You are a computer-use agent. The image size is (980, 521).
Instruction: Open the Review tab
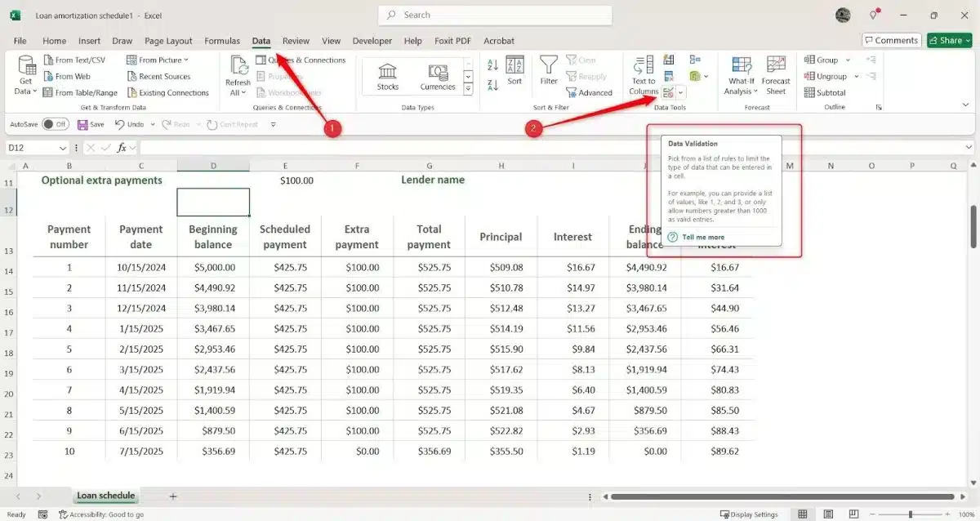296,41
